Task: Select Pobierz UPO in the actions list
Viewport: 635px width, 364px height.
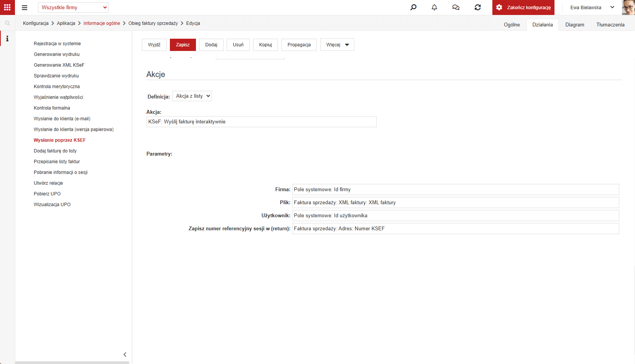Action: [x=47, y=194]
